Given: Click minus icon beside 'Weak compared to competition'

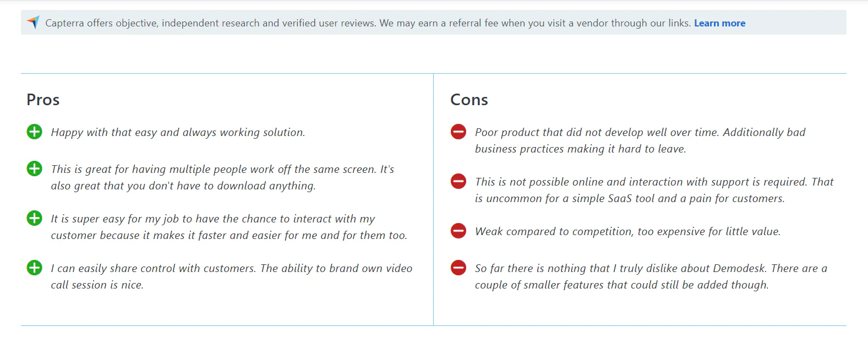Looking at the screenshot, I should click(x=458, y=231).
